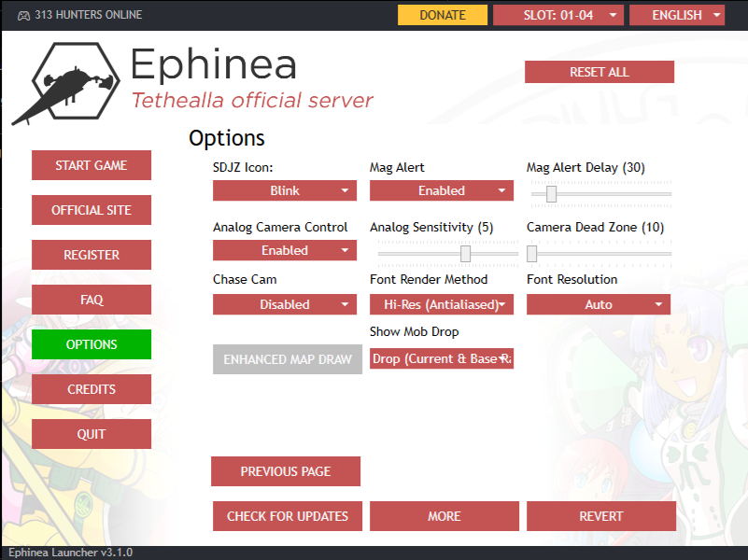Image resolution: width=748 pixels, height=560 pixels.
Task: Select the highlighted OPTIONS menu item
Action: click(92, 344)
